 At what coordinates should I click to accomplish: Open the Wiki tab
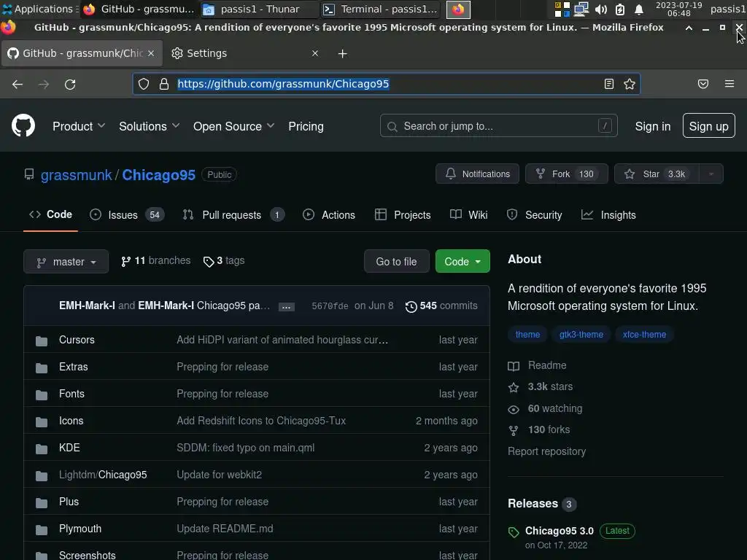tap(469, 215)
